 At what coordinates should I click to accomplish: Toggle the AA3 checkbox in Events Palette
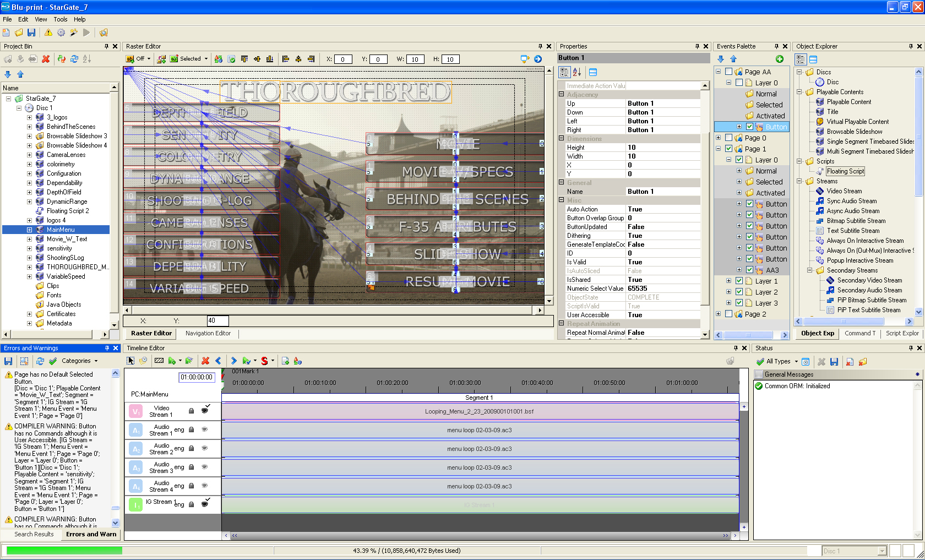pos(749,270)
